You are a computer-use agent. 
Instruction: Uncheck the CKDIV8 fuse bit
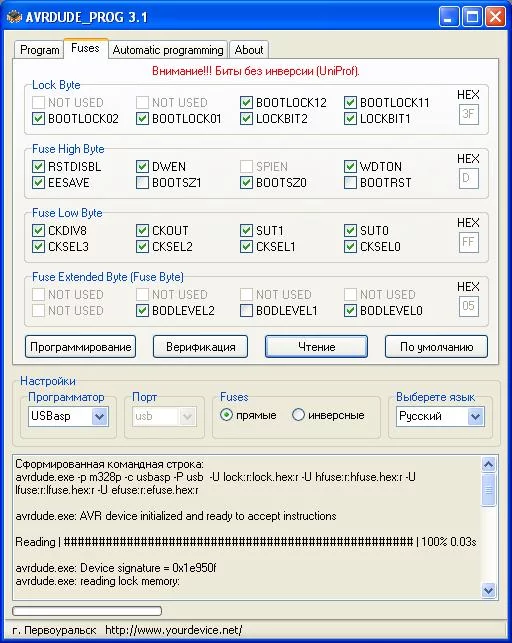pos(38,230)
